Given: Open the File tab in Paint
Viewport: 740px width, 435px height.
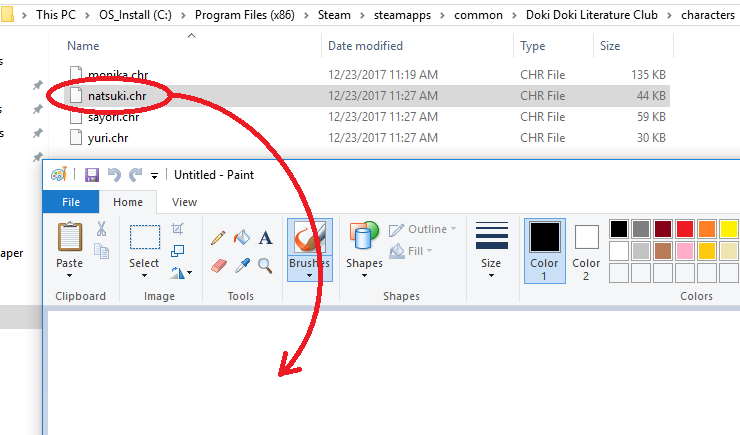Looking at the screenshot, I should (x=71, y=202).
